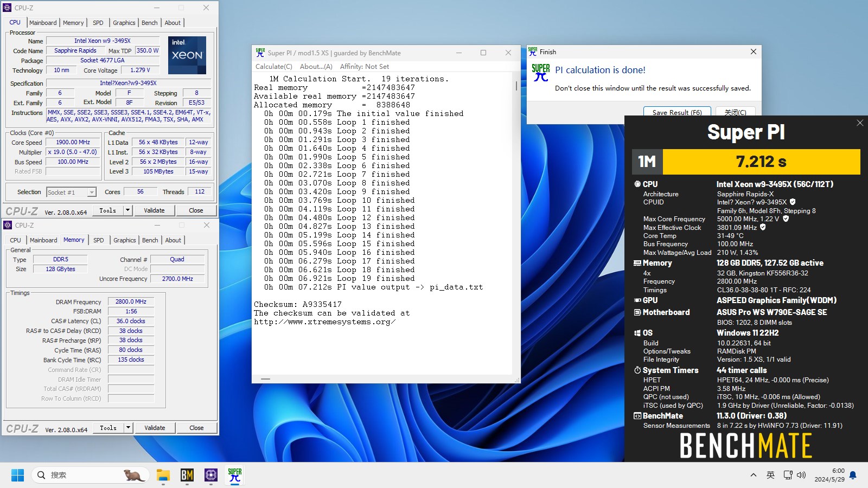This screenshot has width=868, height=488.
Task: Click the BENCHMATE logo in the result panel
Action: (746, 446)
